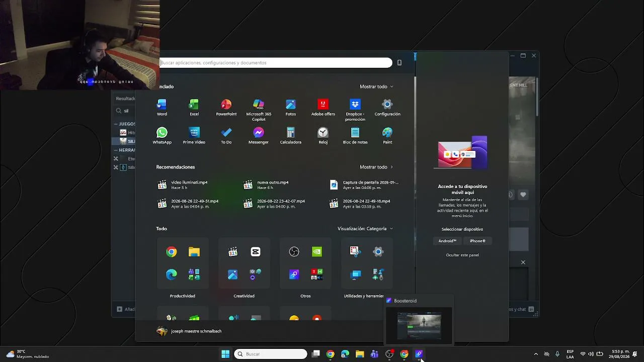
Task: Open File Explorer in Productividad folder
Action: click(x=194, y=252)
